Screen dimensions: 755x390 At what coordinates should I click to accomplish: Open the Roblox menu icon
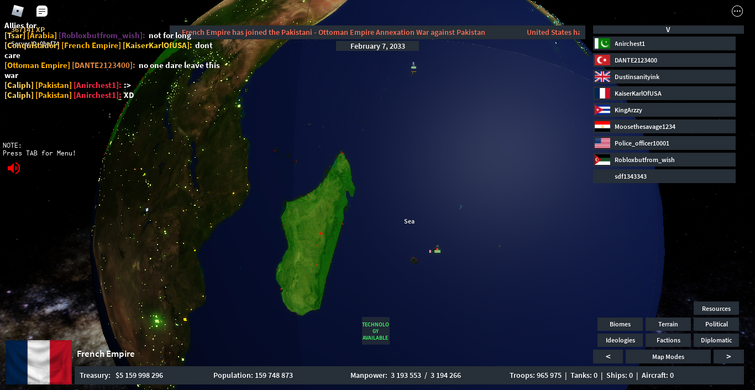18,11
